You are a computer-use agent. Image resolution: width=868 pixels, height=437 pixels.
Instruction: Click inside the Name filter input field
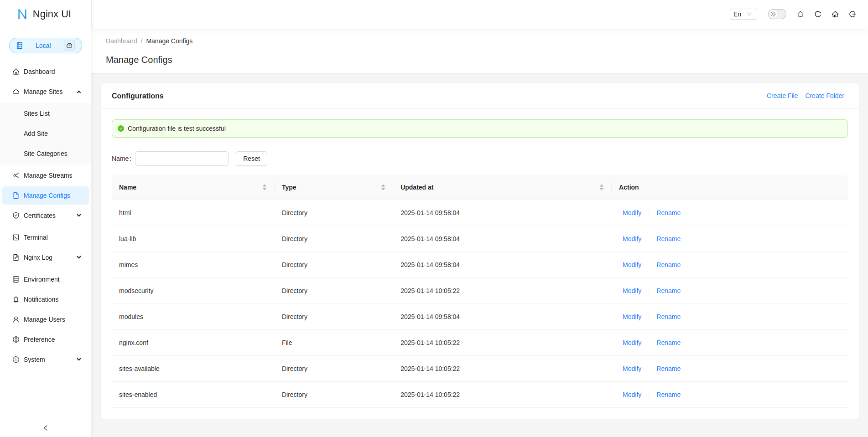pos(181,159)
